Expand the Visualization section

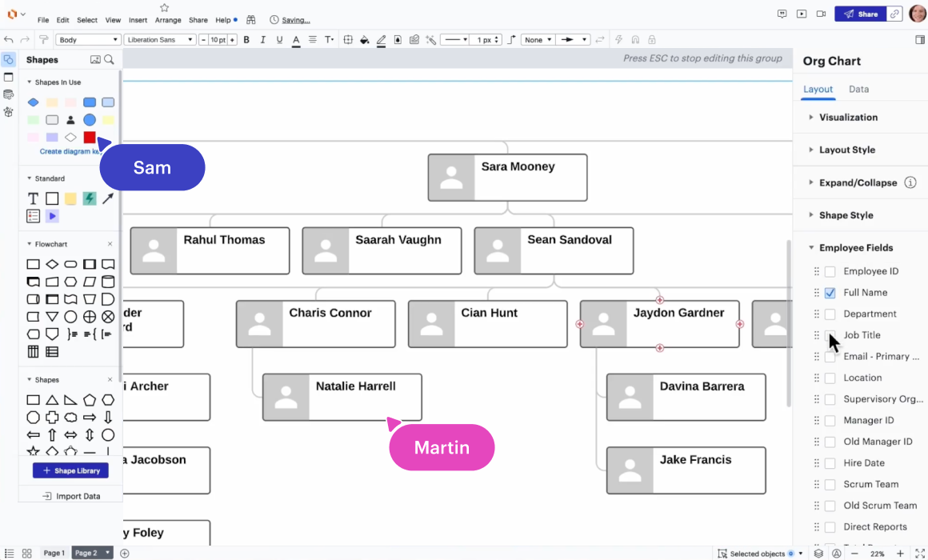click(x=848, y=118)
